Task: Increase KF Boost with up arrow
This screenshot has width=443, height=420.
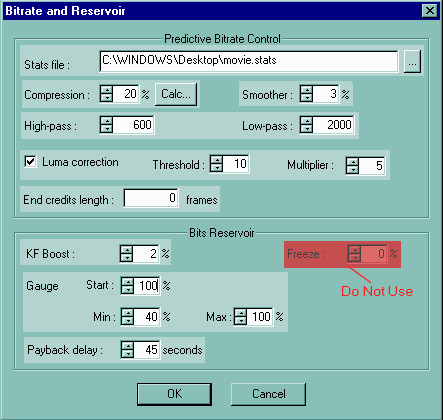Action: tap(126, 250)
